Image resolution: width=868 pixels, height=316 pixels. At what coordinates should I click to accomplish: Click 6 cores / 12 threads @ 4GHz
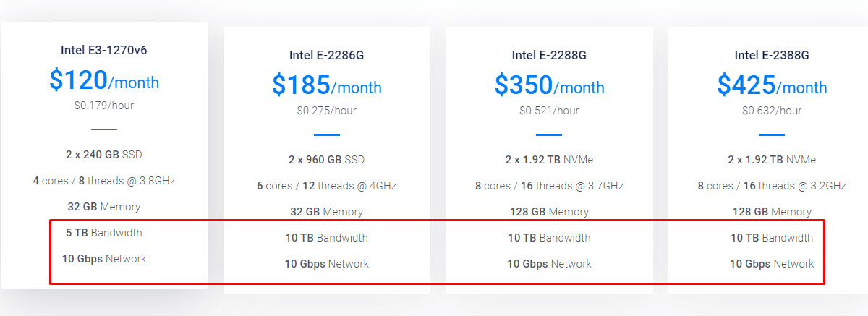coord(327,186)
